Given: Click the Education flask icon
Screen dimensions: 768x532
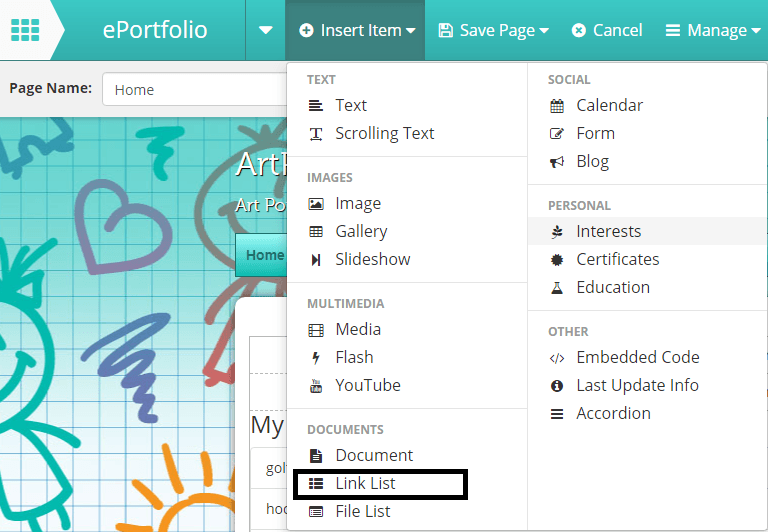Looking at the screenshot, I should pos(557,288).
